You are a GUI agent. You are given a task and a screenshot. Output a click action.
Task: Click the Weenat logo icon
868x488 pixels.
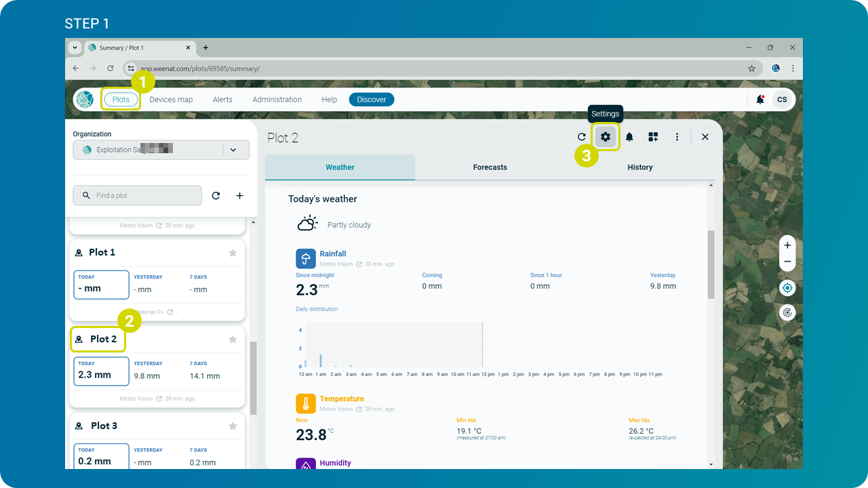[84, 100]
